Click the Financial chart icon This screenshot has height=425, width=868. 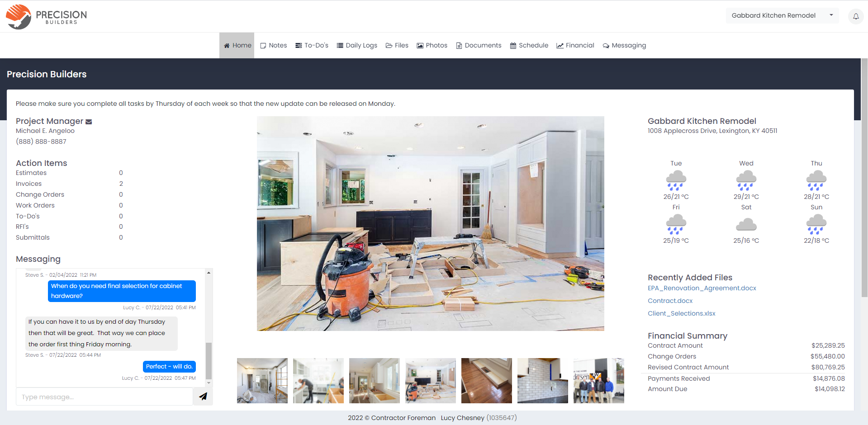[560, 45]
